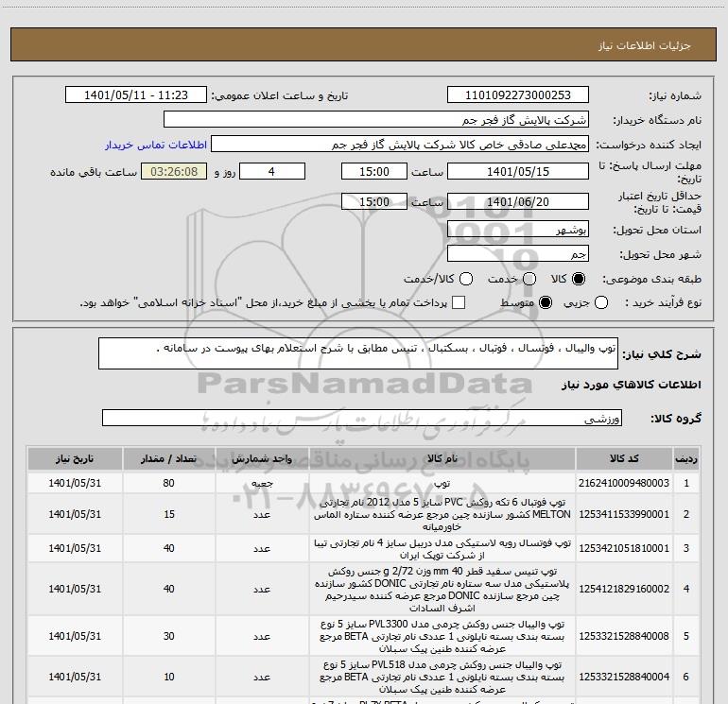Click product code 1254121829160002
The width and height of the screenshot is (728, 704).
point(624,589)
